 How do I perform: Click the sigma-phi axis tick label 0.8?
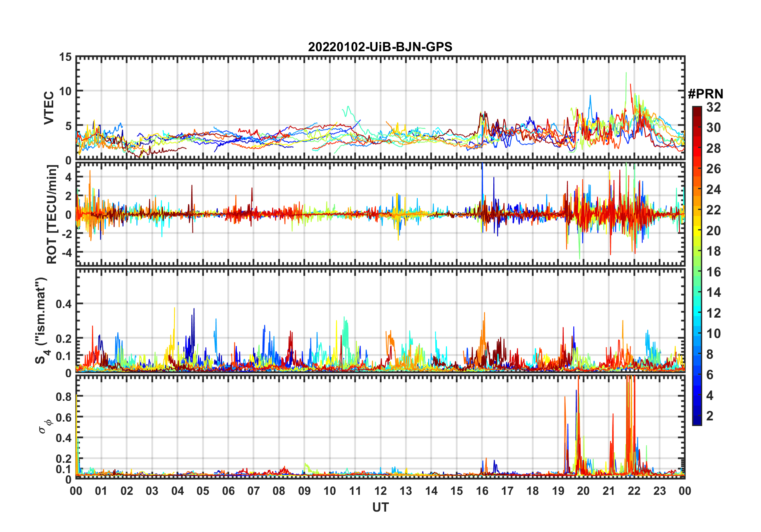pyautogui.click(x=64, y=396)
